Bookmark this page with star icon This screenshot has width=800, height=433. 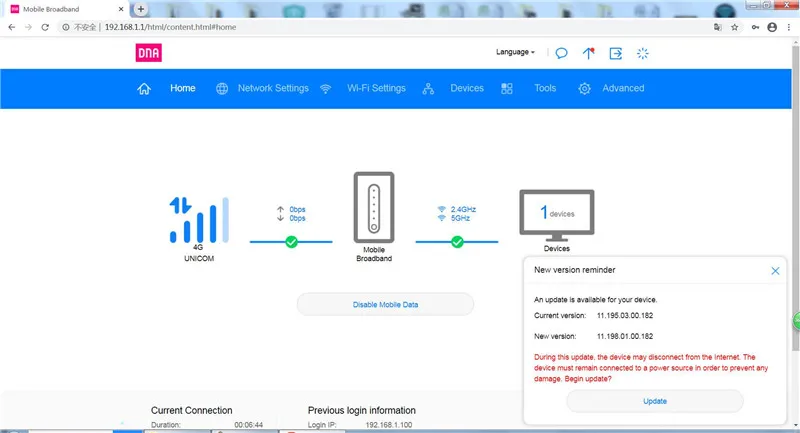tap(734, 28)
